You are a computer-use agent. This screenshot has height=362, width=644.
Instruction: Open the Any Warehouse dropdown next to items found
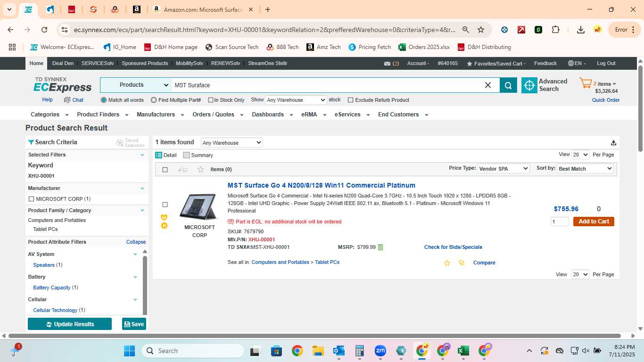pyautogui.click(x=231, y=143)
